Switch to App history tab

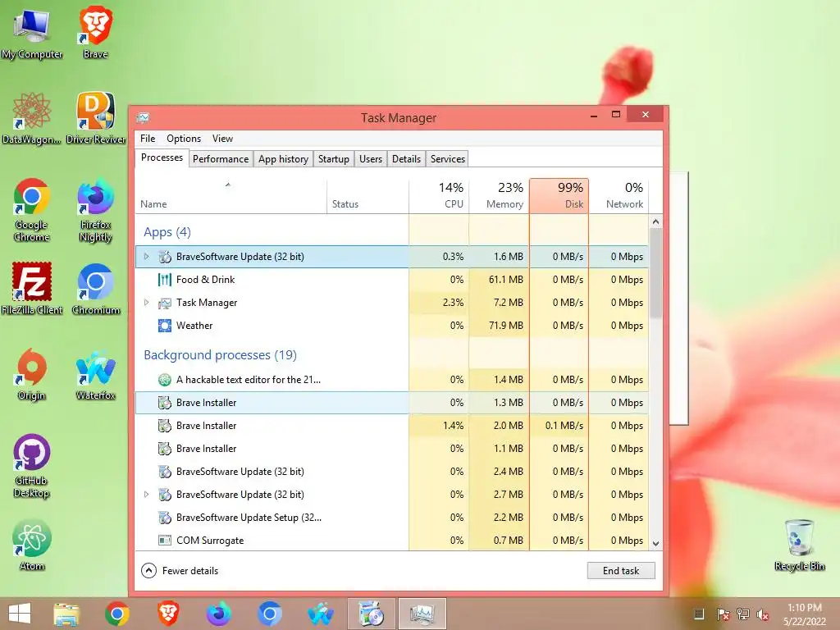pos(283,159)
